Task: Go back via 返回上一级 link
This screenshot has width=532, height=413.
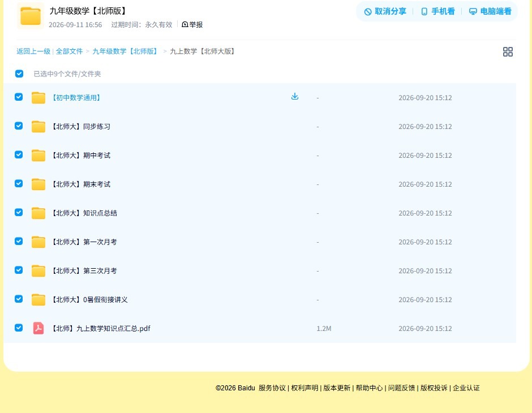Action: (33, 51)
